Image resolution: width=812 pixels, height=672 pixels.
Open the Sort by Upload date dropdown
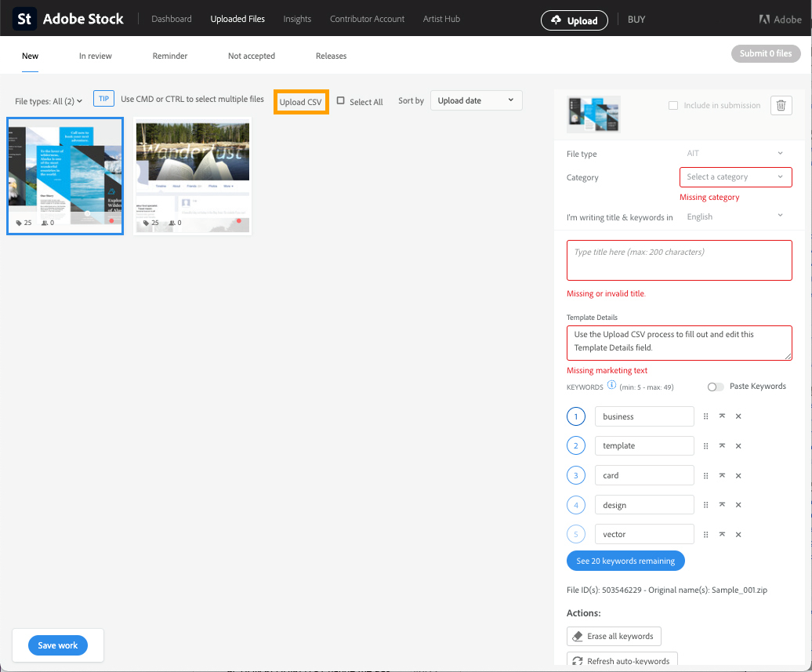(x=476, y=100)
